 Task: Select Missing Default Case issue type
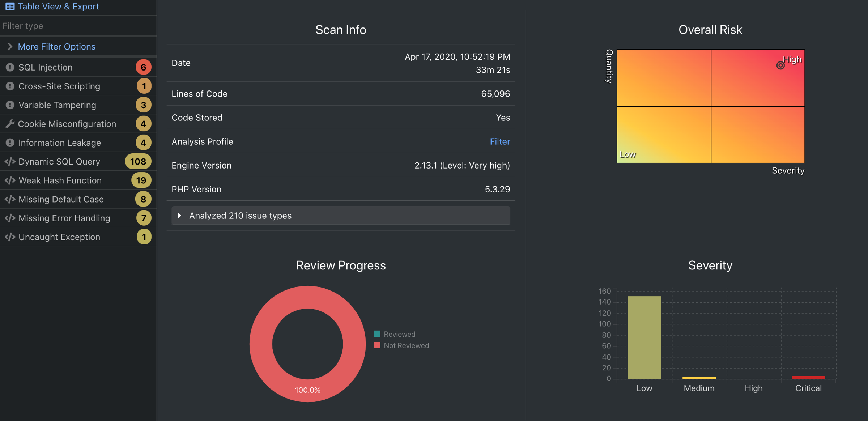tap(61, 199)
